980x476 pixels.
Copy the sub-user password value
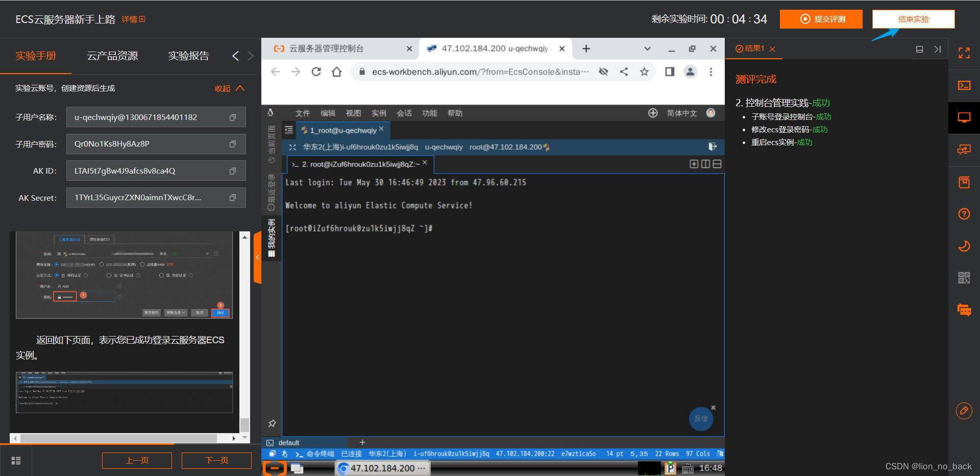pos(233,144)
